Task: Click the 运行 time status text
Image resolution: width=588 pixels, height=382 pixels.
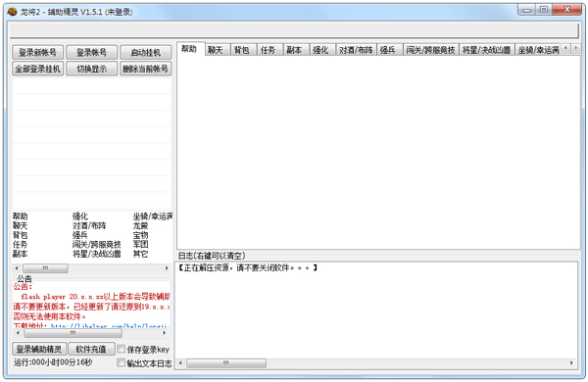Action: [x=53, y=362]
